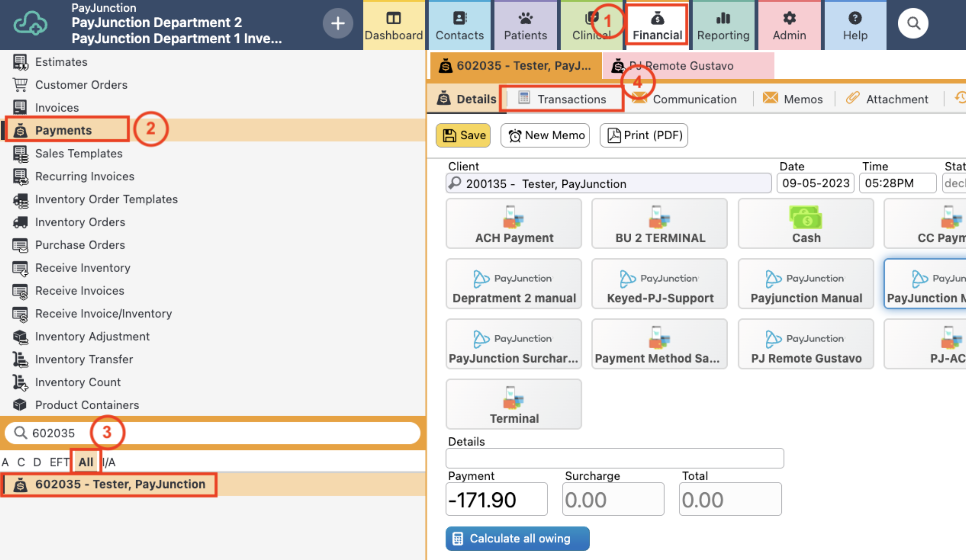This screenshot has width=966, height=560.
Task: Choose Payment Method Sa... button
Action: pos(660,344)
